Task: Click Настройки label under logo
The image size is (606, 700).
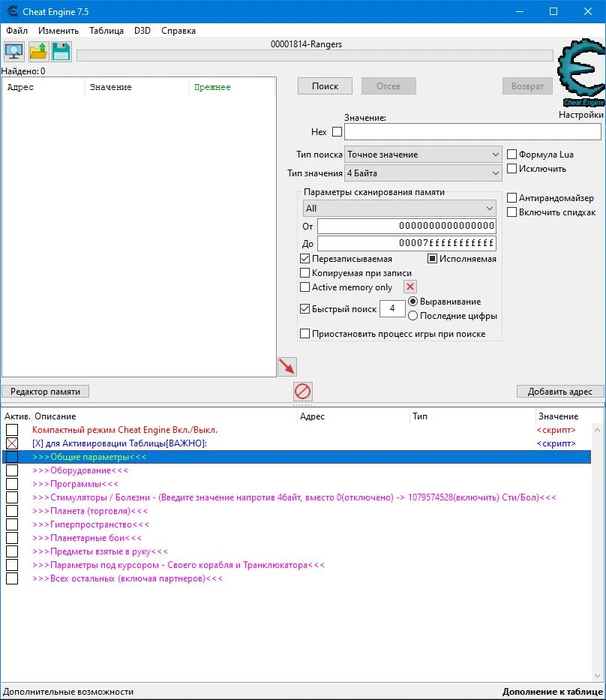Action: click(x=581, y=115)
